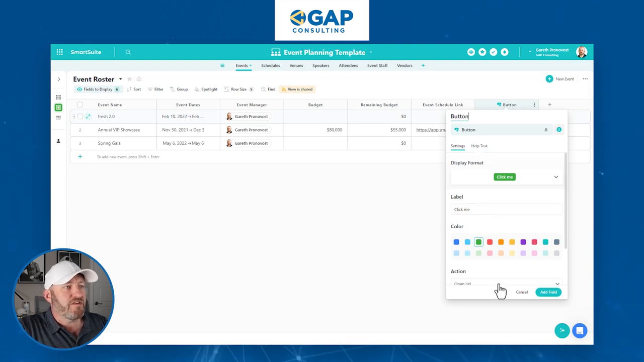Click plus icon to add new event row
Image resolution: width=644 pixels, height=362 pixels.
pos(79,157)
